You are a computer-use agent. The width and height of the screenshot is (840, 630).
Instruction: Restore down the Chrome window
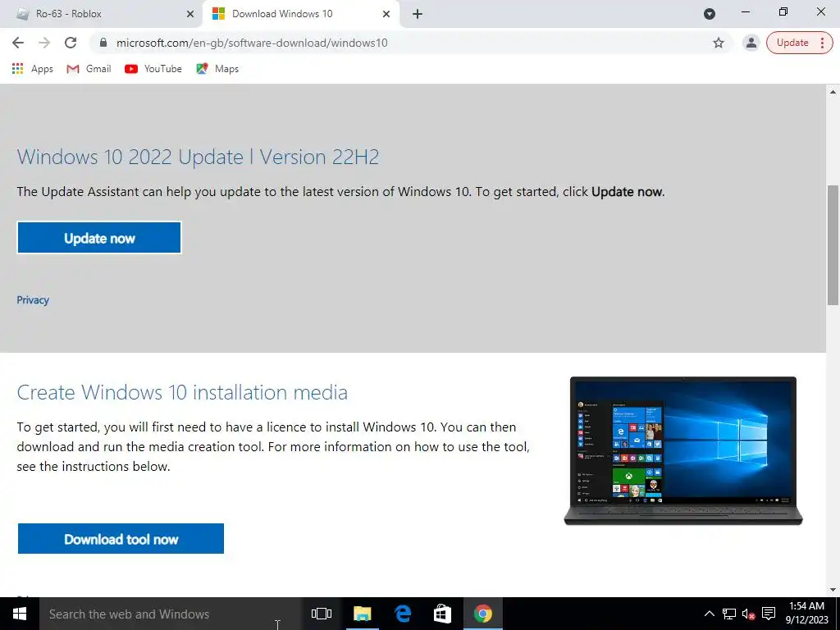pos(783,11)
